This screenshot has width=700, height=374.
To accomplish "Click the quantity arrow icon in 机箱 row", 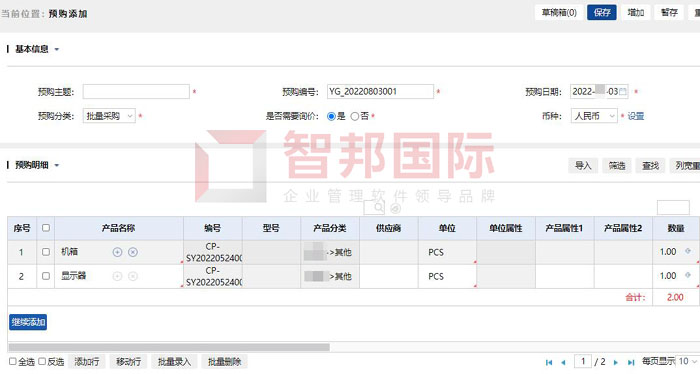I will coord(688,251).
